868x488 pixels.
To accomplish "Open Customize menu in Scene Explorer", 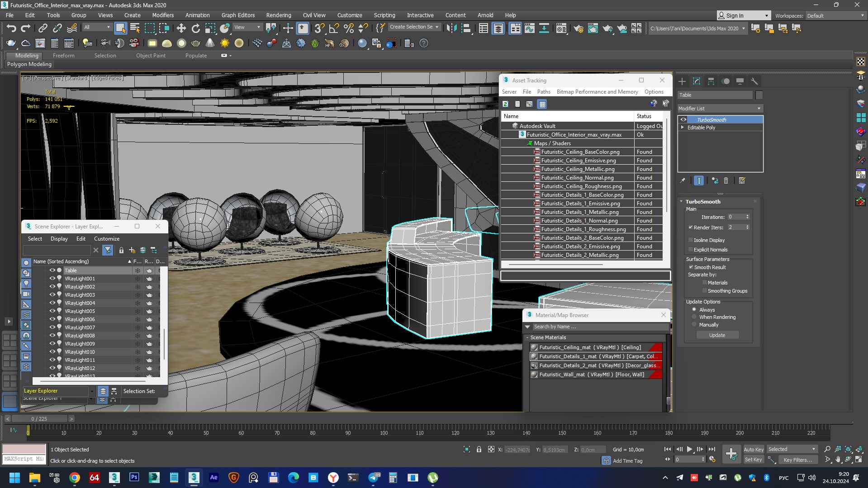I will (x=107, y=239).
